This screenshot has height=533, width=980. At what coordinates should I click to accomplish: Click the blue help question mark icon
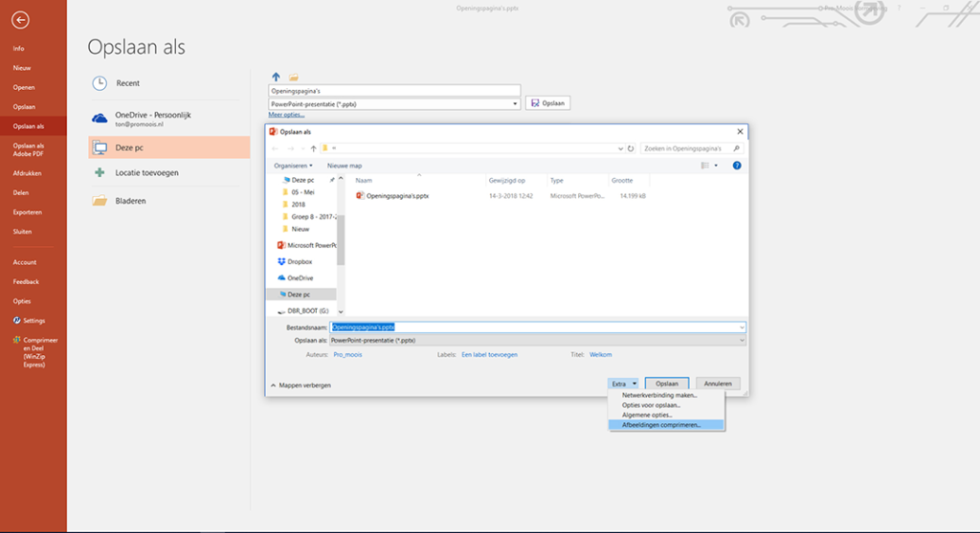pyautogui.click(x=737, y=166)
